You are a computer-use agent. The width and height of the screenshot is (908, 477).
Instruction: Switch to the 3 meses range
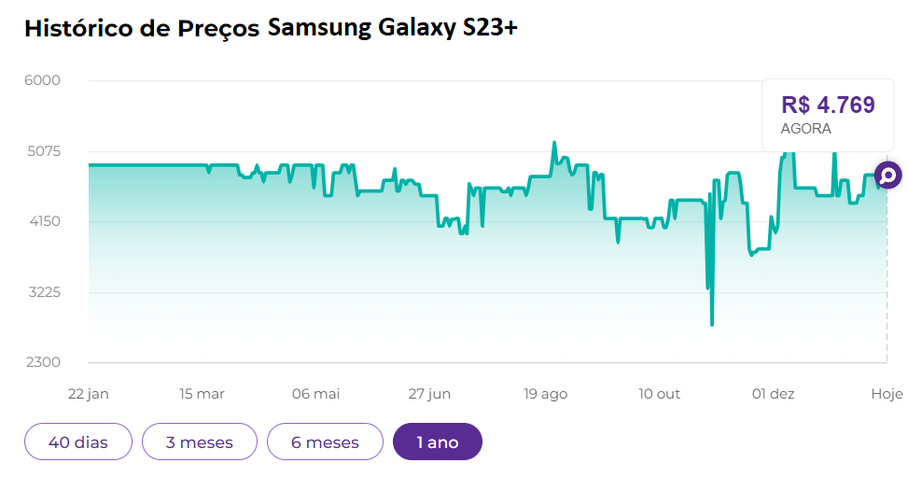[x=199, y=441]
